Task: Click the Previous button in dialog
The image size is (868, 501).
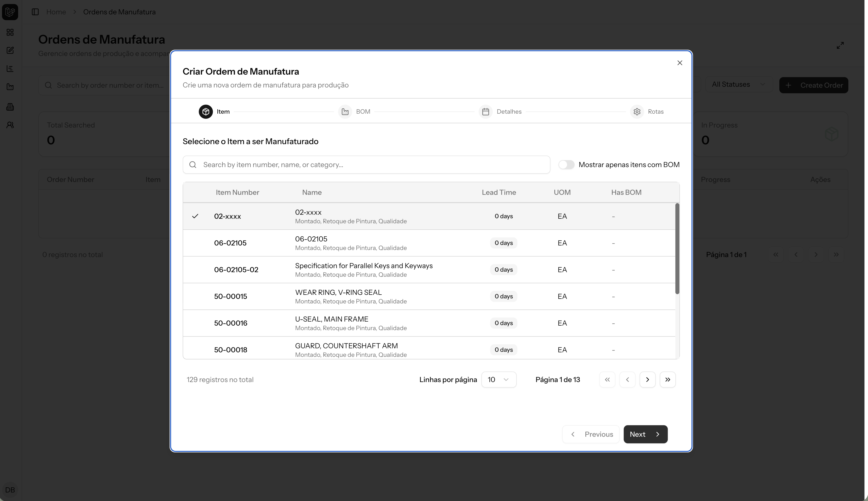Action: pos(591,434)
